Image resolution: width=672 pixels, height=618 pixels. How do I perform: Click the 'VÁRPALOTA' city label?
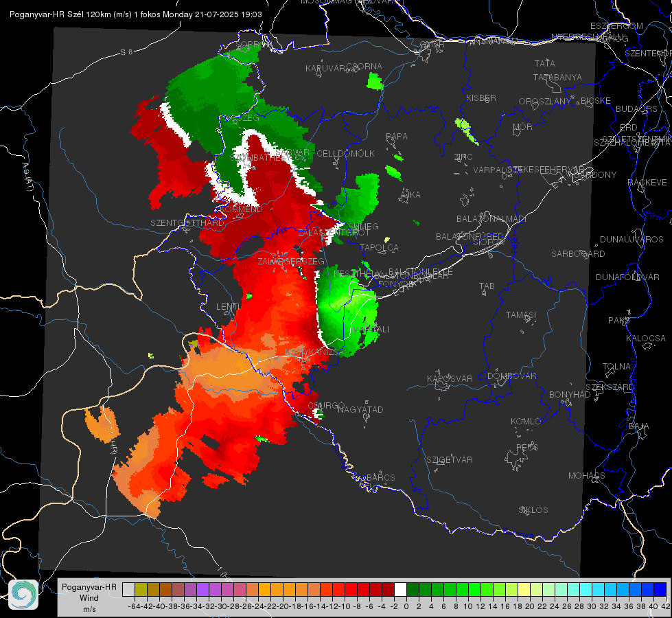tap(498, 170)
